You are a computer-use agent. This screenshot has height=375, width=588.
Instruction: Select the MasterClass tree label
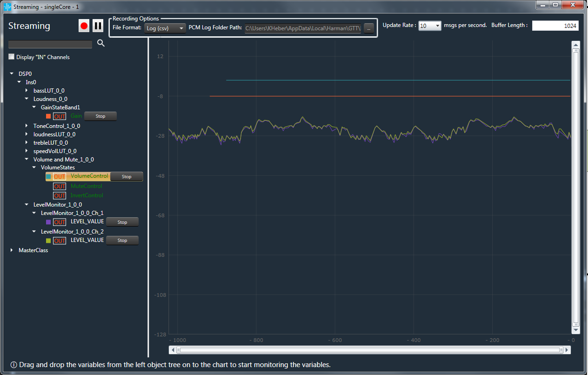[33, 250]
